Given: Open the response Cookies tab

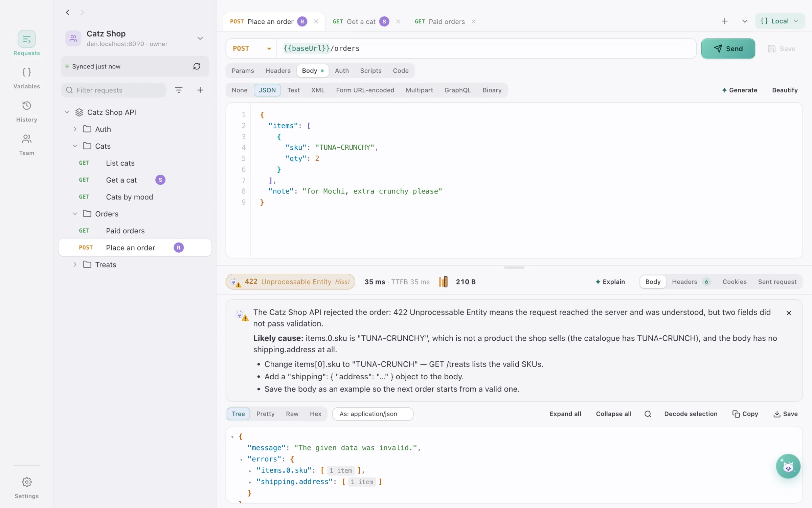Looking at the screenshot, I should [x=734, y=282].
